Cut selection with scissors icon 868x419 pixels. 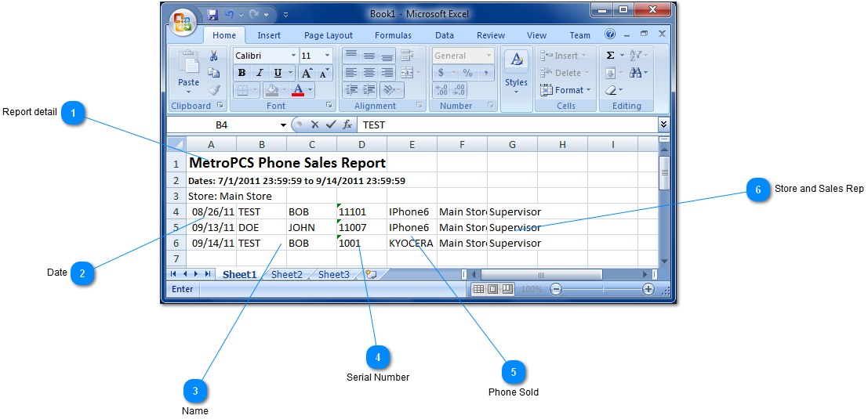point(214,56)
